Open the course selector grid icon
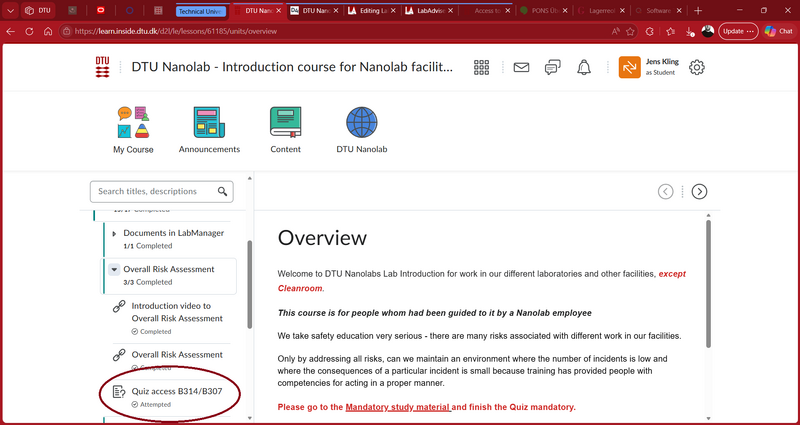800x425 pixels. [x=481, y=67]
